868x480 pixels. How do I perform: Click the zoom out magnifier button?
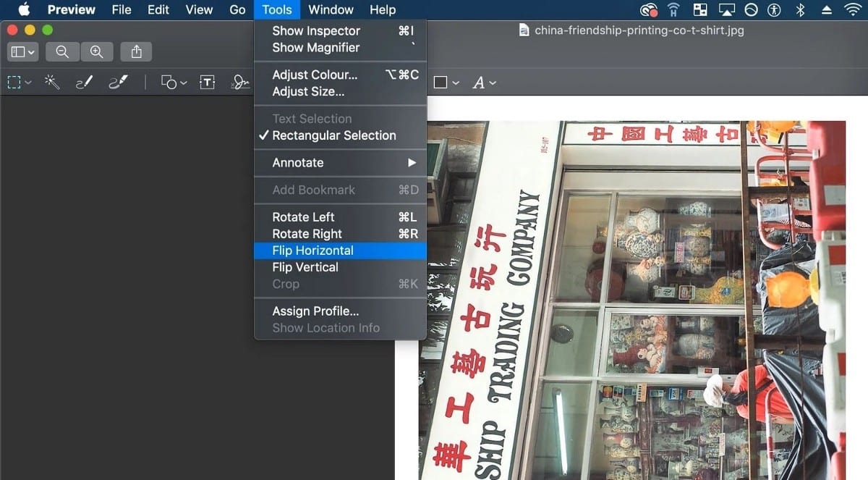[62, 51]
